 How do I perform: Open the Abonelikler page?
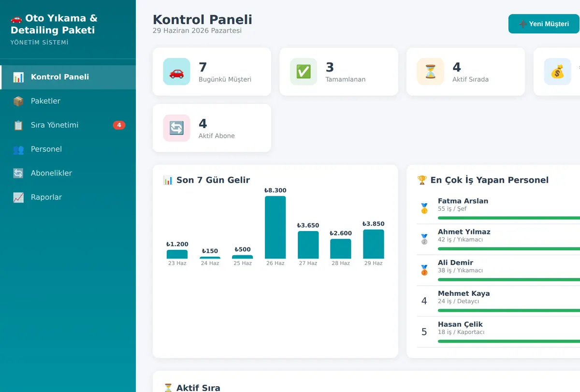(x=68, y=173)
